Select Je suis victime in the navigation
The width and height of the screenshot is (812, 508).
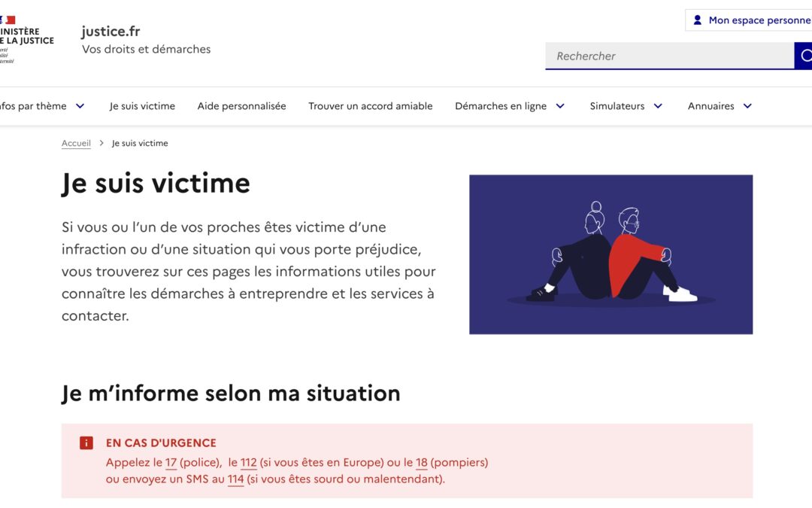(x=142, y=105)
